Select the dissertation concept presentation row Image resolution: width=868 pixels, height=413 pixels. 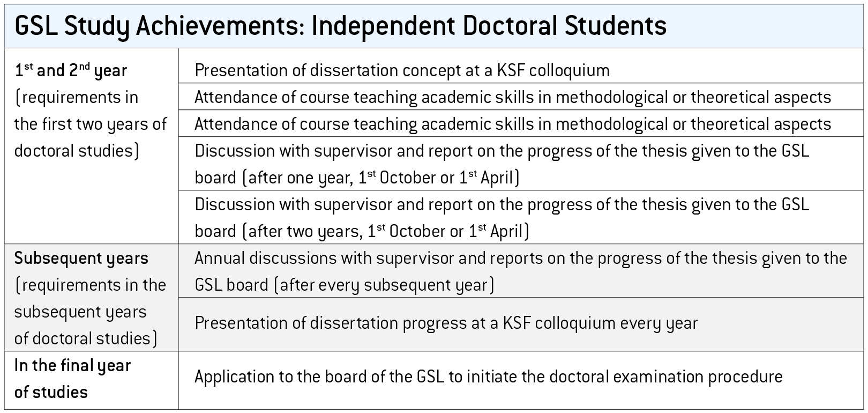[402, 70]
